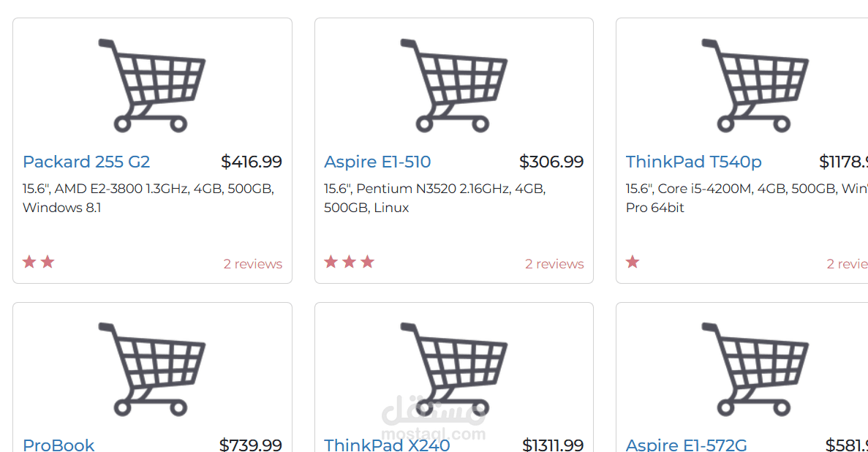Open the Packard 255 G2 product link
Screen dimensions: 868x452
pyautogui.click(x=86, y=162)
